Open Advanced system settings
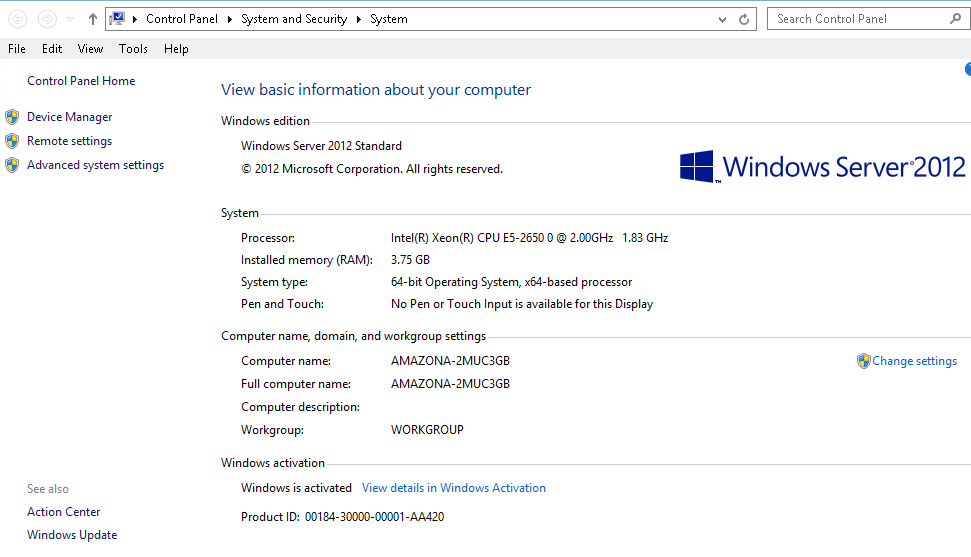This screenshot has width=971, height=557. coord(95,165)
